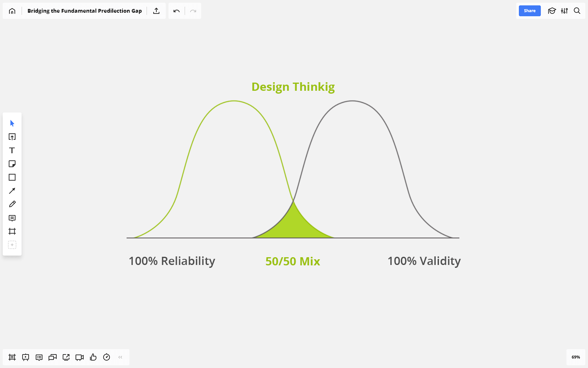Viewport: 588px width, 368px height.
Task: Select the 'Design Thinkig' title text
Action: [x=293, y=87]
